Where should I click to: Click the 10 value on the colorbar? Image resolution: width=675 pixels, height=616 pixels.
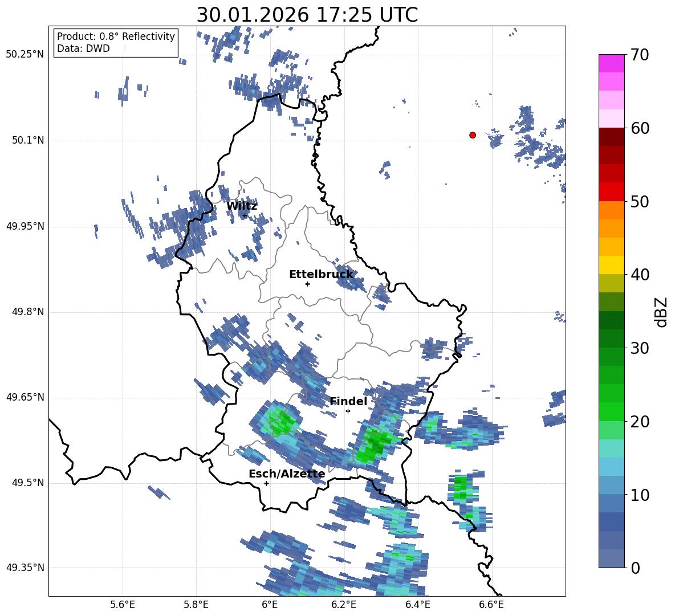[640, 495]
